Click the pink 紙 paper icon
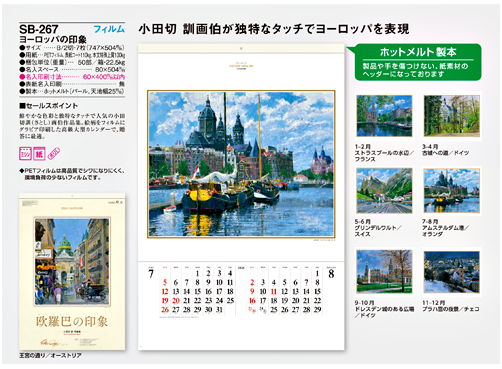 click(x=39, y=154)
